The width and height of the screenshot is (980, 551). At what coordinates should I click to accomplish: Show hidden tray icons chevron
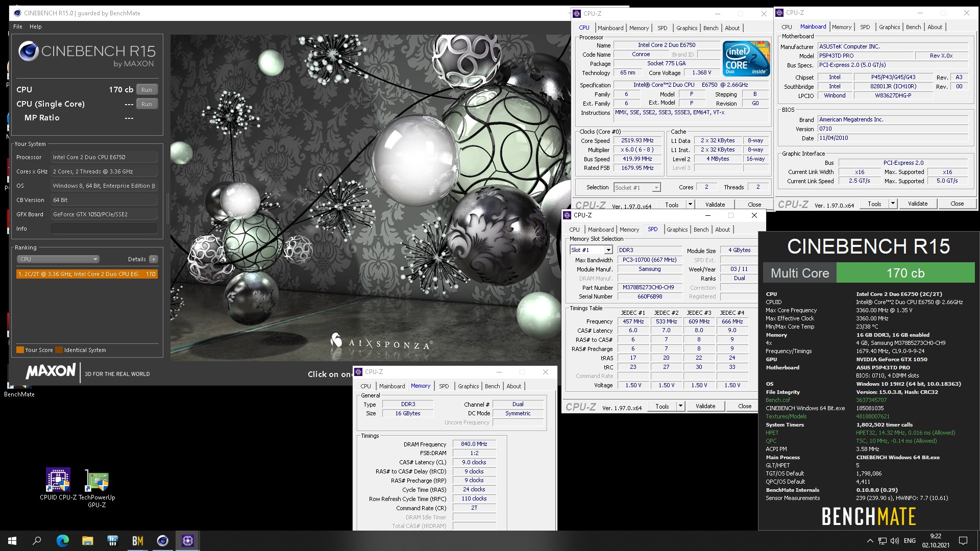[870, 541]
